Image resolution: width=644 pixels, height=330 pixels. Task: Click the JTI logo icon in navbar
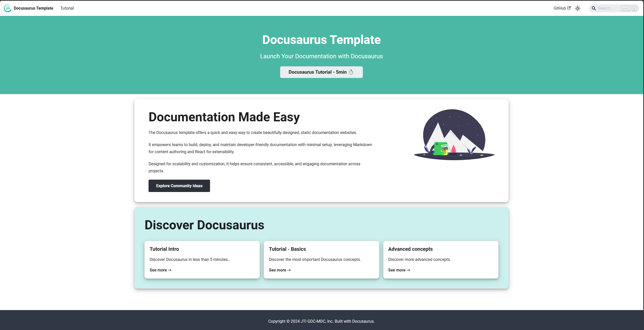(x=8, y=8)
